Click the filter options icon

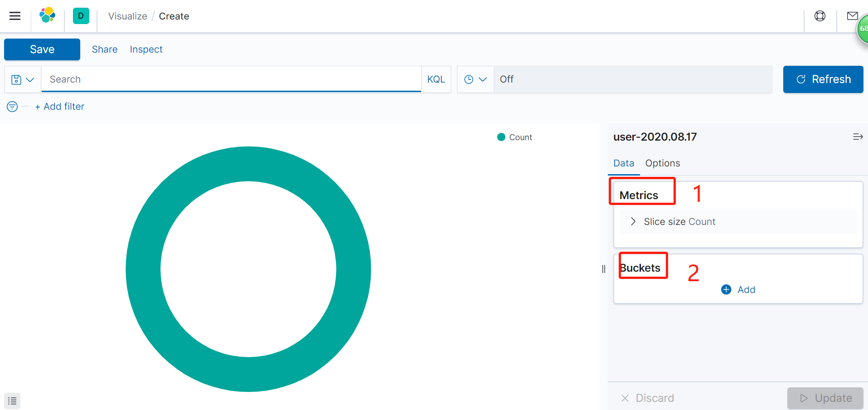point(12,107)
